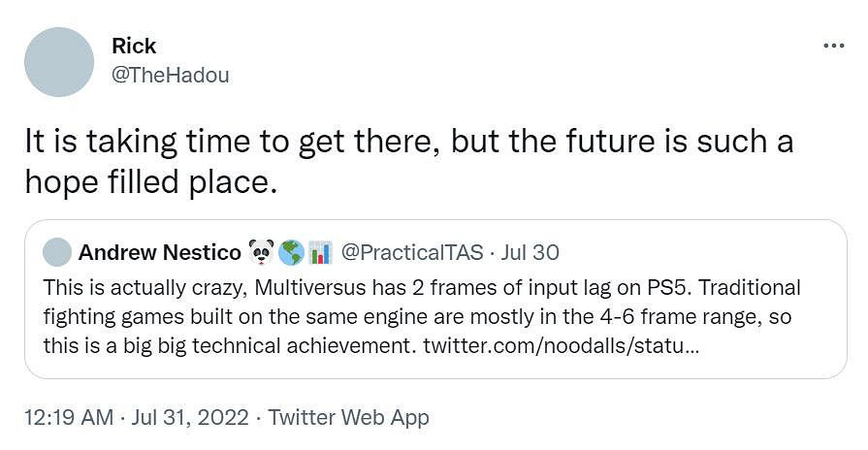Open the Twitter Web App source label
868x450 pixels.
click(348, 418)
